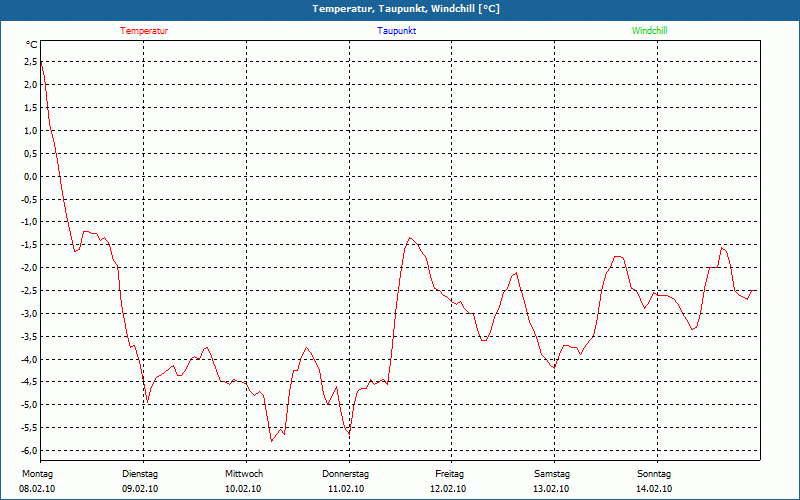Image resolution: width=800 pixels, height=500 pixels.
Task: Click the -3,5 y-axis value
Action: 30,337
